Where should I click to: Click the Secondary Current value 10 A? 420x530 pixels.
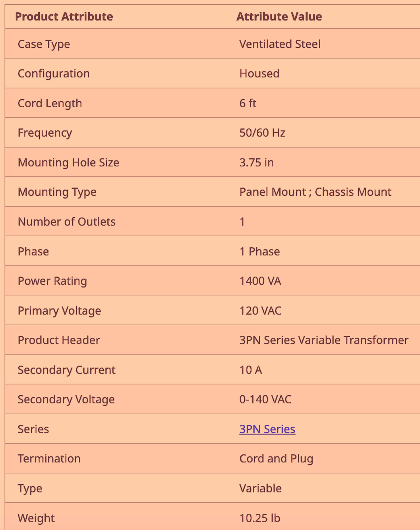[x=251, y=370]
